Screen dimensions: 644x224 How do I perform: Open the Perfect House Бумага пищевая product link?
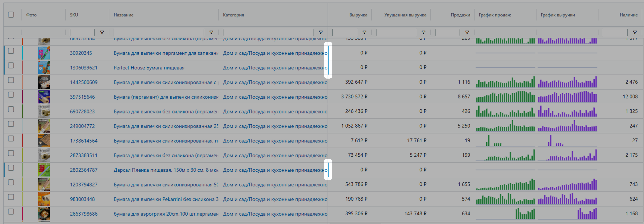[149, 68]
